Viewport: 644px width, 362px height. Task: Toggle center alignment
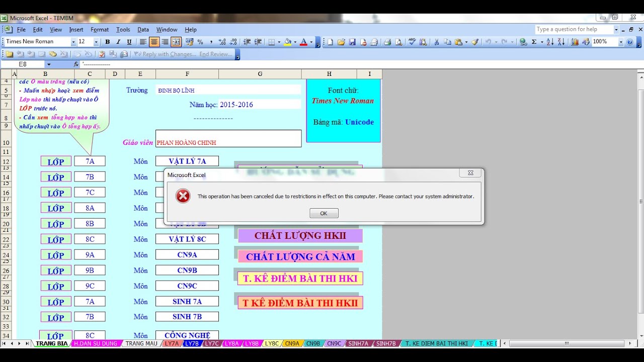click(x=154, y=42)
